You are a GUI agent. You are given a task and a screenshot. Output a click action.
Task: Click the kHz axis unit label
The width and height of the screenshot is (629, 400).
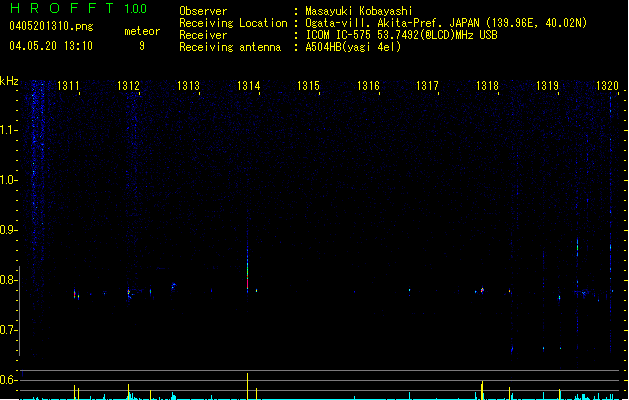9,81
